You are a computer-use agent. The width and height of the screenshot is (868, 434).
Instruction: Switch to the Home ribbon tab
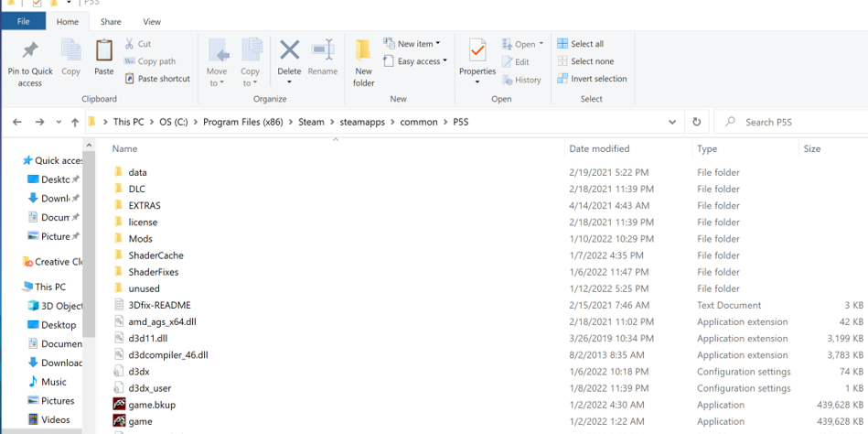click(x=68, y=22)
